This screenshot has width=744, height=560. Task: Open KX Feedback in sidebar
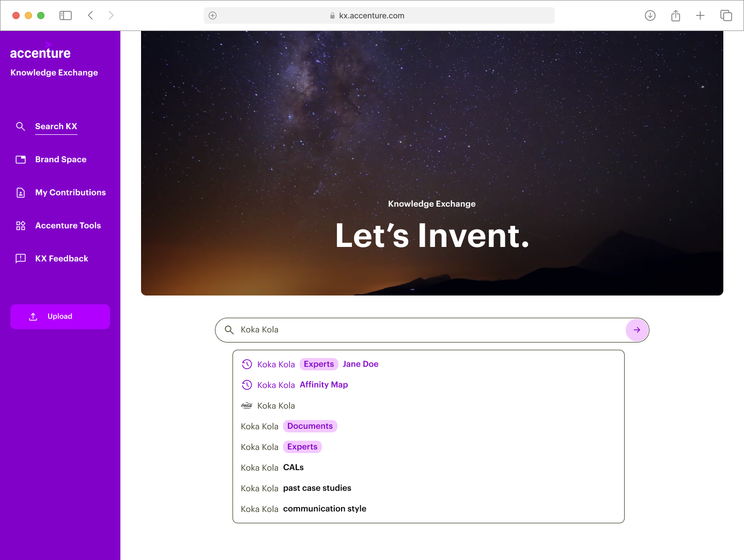[x=61, y=259]
